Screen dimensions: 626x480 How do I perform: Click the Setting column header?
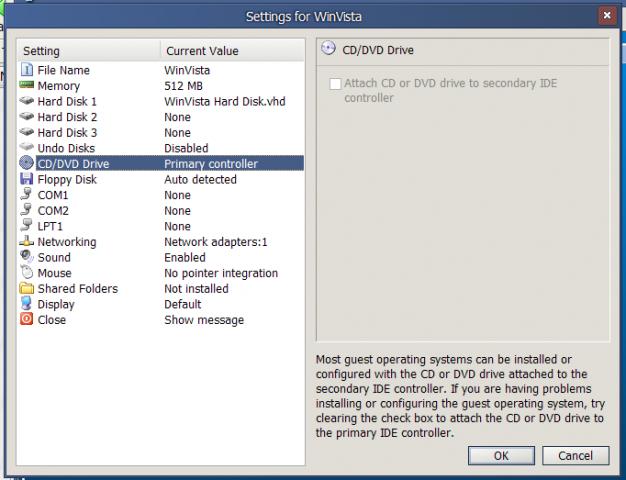pos(89,51)
